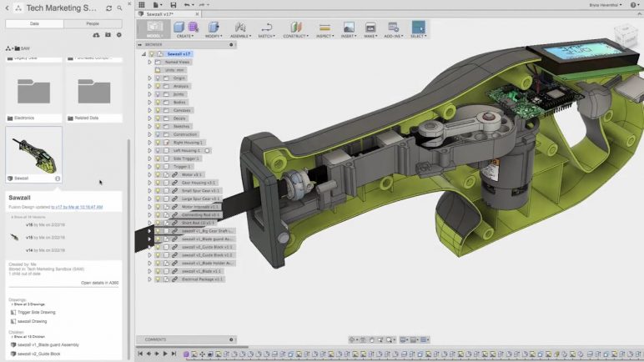Toggle visibility bulb for Analysis
The image size is (644, 362).
158,86
